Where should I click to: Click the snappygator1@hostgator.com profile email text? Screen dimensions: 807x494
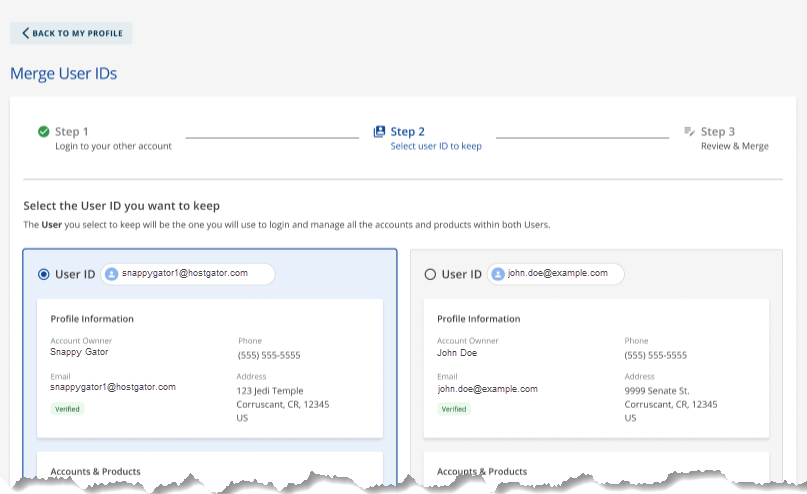coord(113,387)
